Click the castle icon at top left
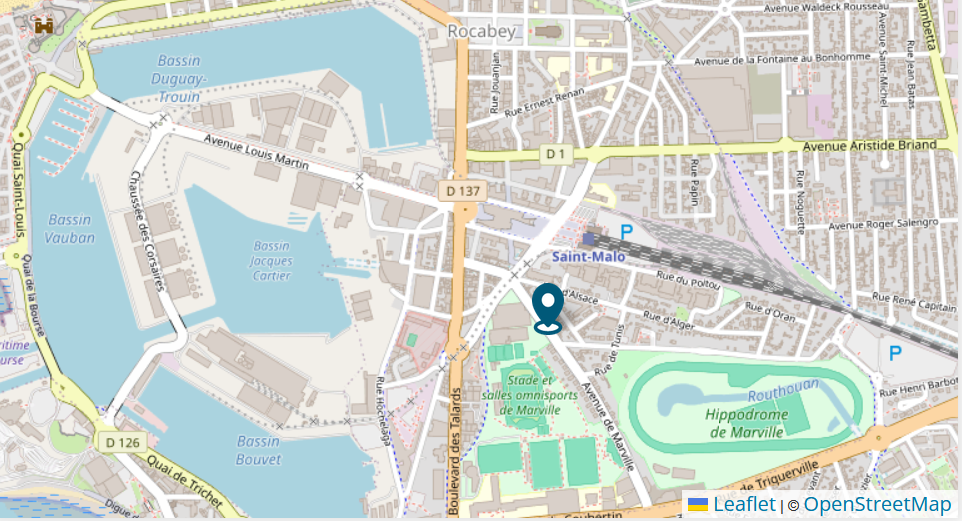The height and width of the screenshot is (521, 962). tap(44, 25)
